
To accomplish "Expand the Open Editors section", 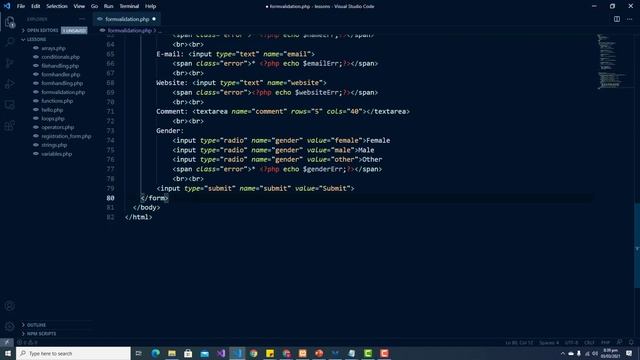I will tap(42, 30).
